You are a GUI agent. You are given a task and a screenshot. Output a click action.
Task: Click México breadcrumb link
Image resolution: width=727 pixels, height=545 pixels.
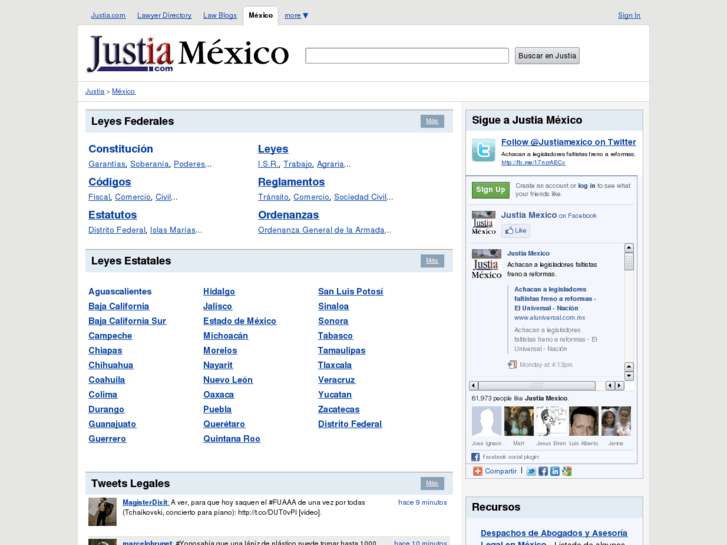coord(123,91)
